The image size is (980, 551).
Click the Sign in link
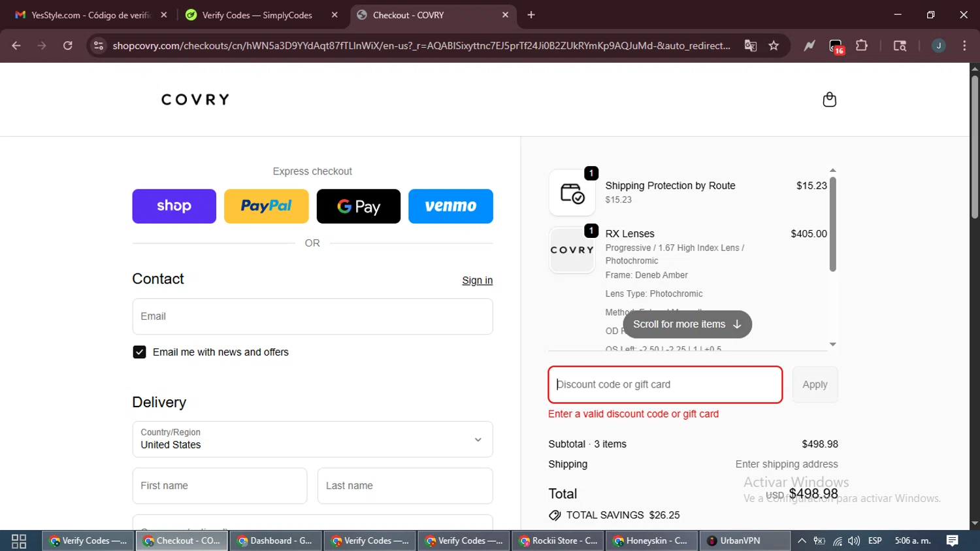[x=477, y=280]
